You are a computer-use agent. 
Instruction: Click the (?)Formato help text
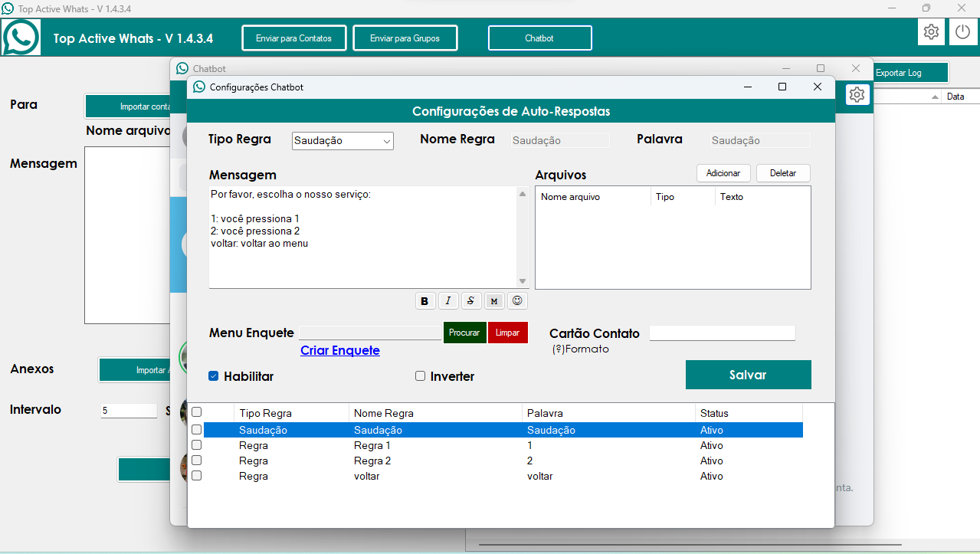coord(581,349)
